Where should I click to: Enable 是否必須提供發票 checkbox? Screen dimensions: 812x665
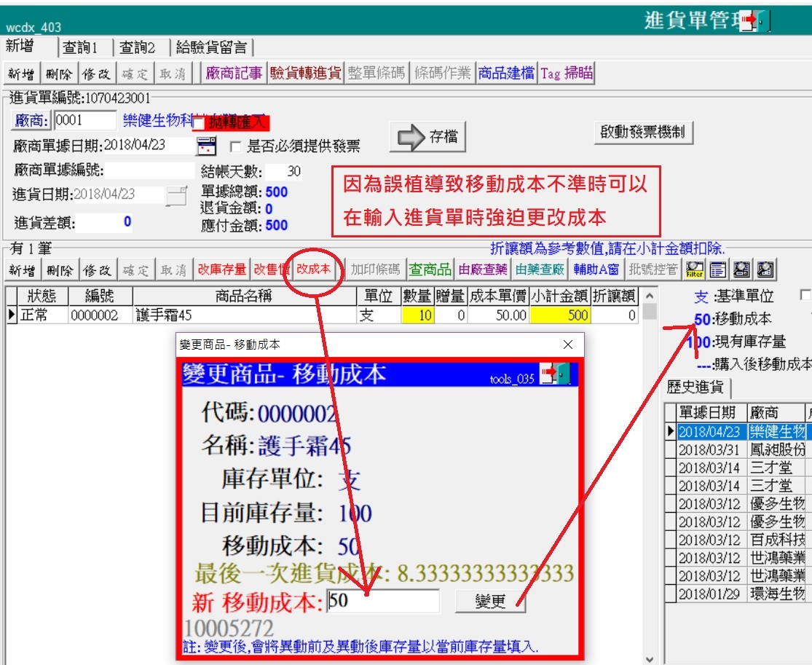coord(235,146)
